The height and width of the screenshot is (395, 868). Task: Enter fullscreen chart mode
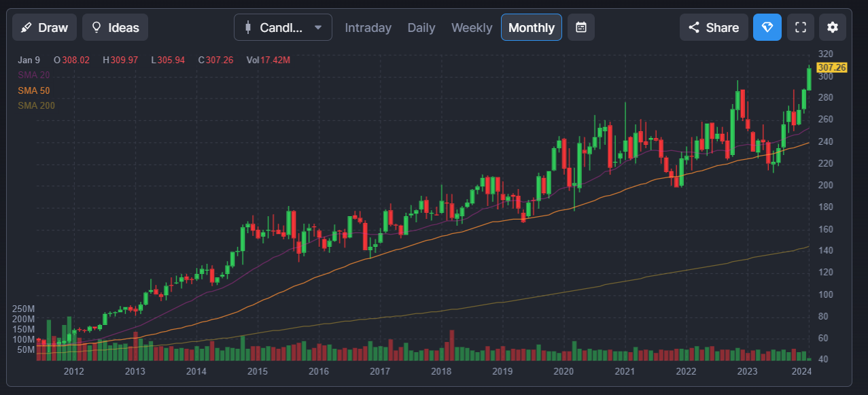click(801, 27)
